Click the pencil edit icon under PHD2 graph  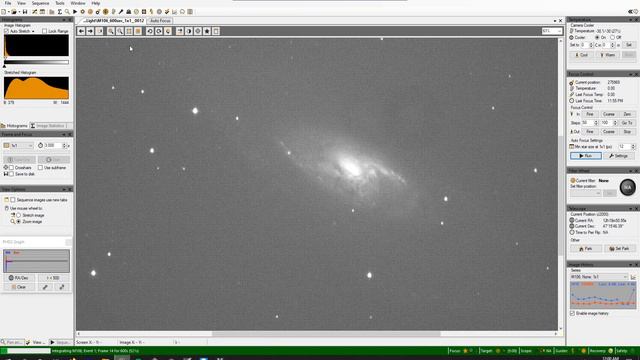45,287
